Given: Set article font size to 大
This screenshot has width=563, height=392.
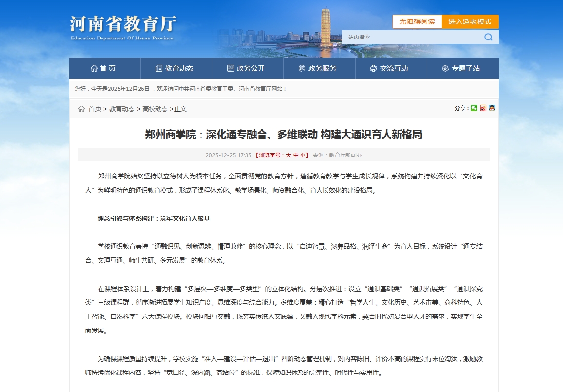Looking at the screenshot, I should [288, 155].
